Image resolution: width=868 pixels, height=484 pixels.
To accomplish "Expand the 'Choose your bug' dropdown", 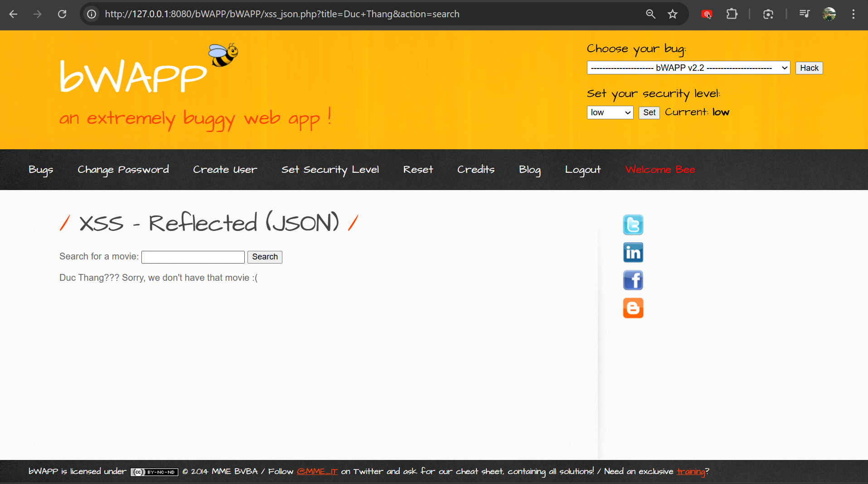I will (688, 68).
